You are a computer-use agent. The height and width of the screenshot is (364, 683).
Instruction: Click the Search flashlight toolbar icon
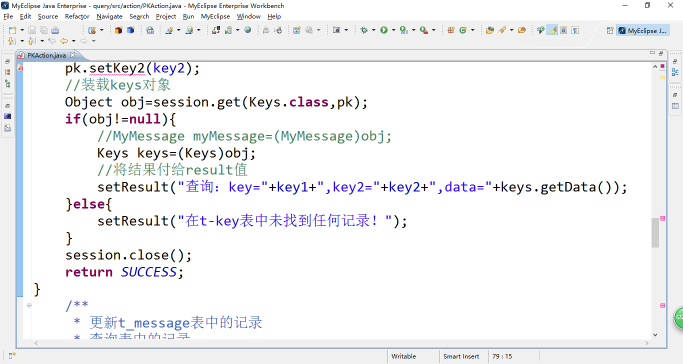(502, 30)
